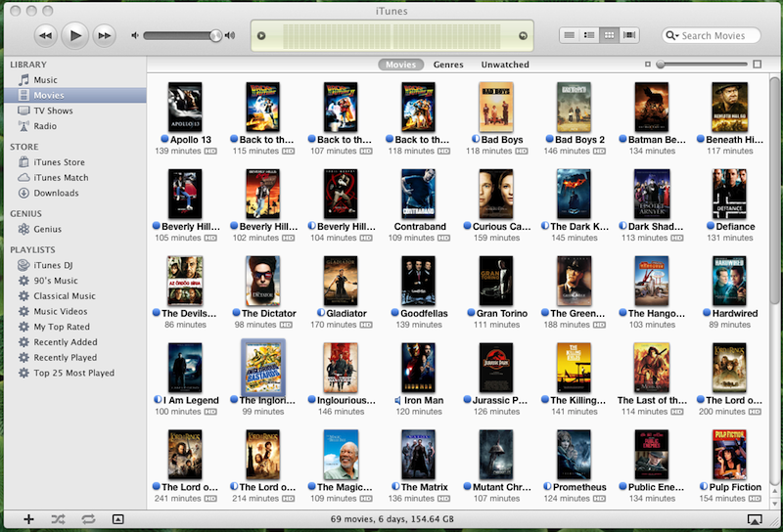Click the Defiance title

point(735,227)
